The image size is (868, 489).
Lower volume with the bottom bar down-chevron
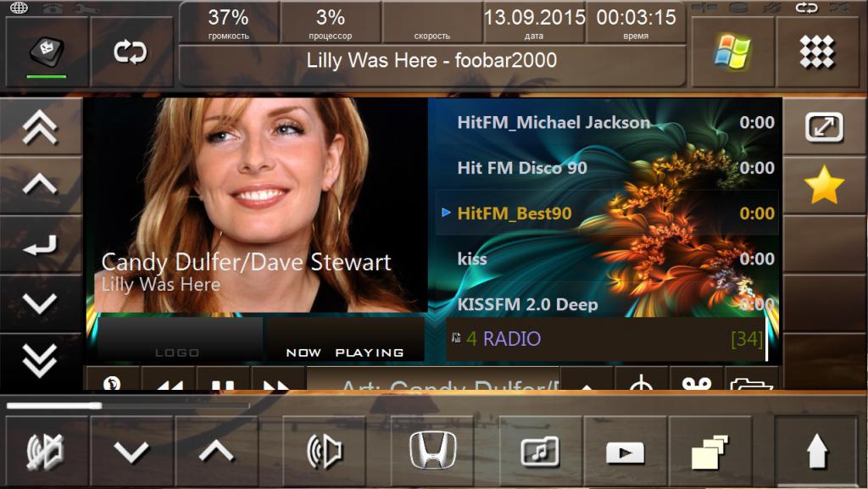point(131,452)
